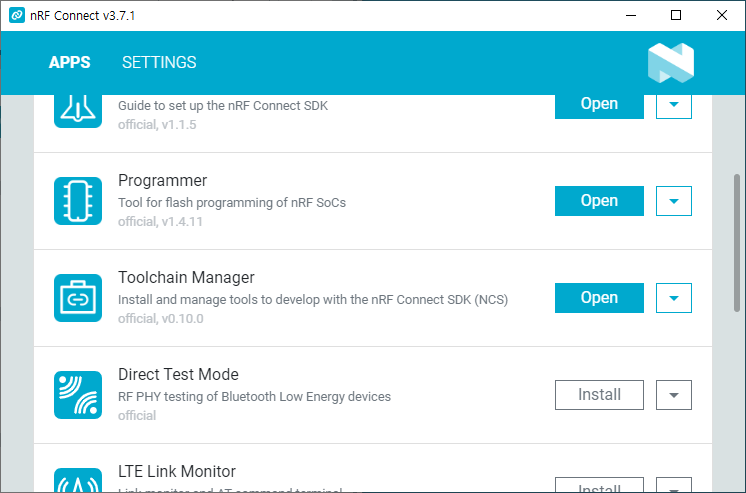Click the vertical scrollbar thumb
This screenshot has width=746, height=493.
pos(737,243)
